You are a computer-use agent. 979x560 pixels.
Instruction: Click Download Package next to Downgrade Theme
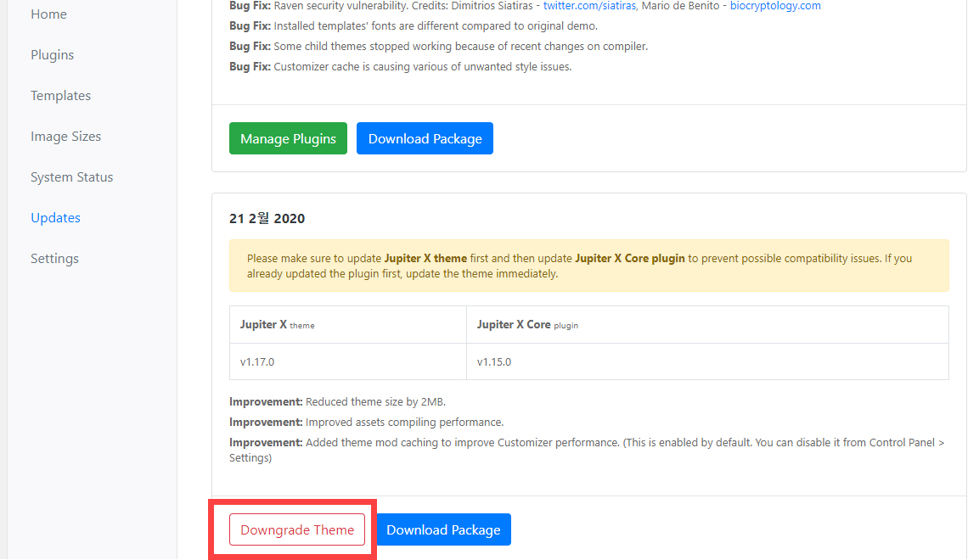pyautogui.click(x=443, y=529)
